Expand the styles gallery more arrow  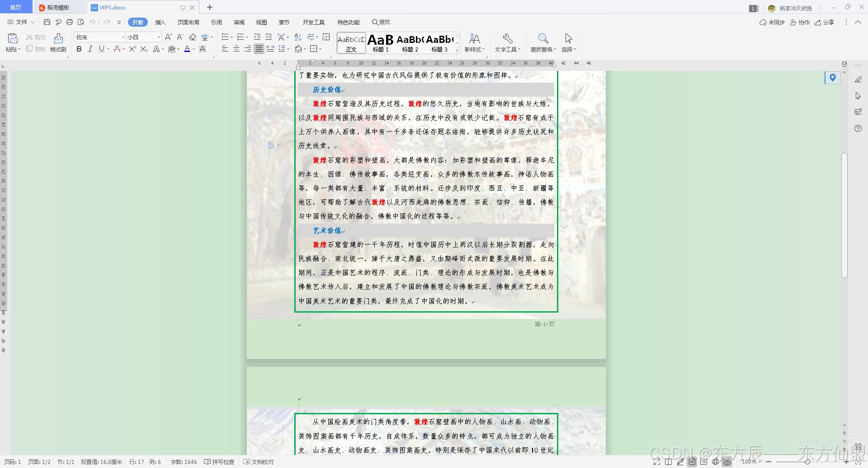coord(458,51)
